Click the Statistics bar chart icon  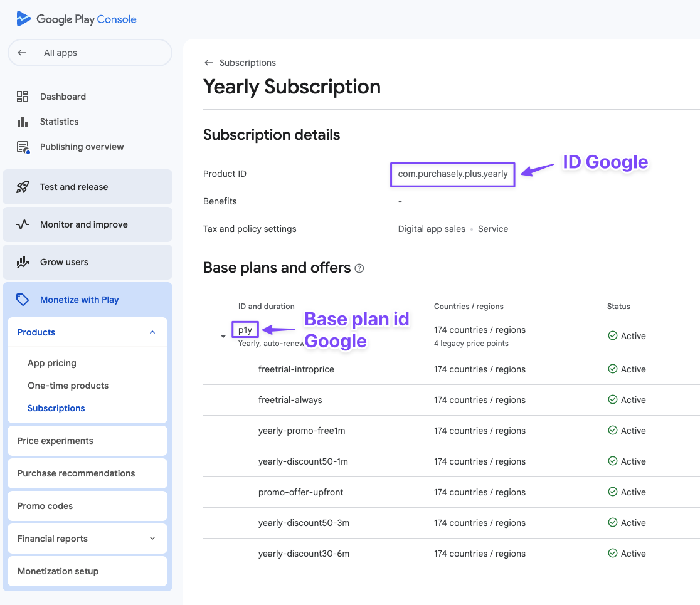pos(23,122)
